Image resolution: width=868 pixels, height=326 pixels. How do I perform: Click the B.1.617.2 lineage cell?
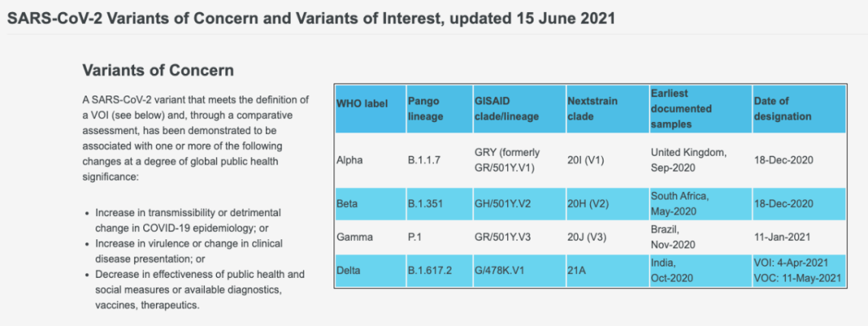click(429, 271)
